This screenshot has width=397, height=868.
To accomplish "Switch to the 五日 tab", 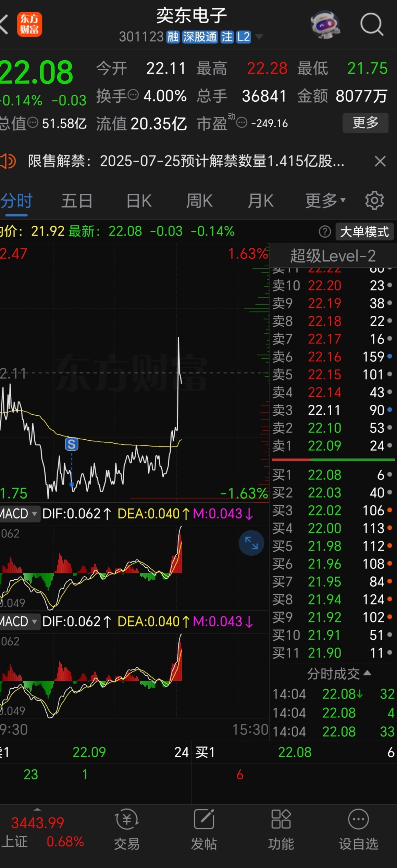I will (77, 201).
